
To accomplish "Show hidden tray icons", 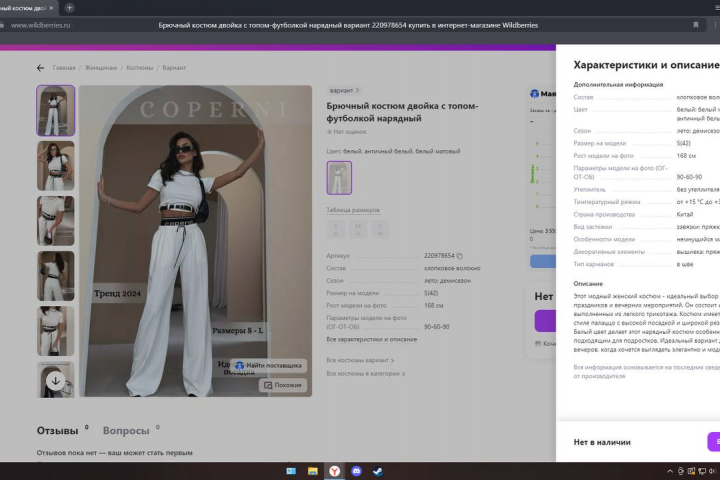I will [x=670, y=471].
